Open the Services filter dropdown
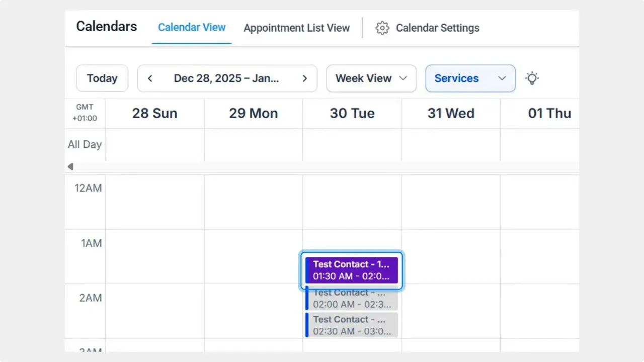This screenshot has width=644, height=362. [470, 78]
